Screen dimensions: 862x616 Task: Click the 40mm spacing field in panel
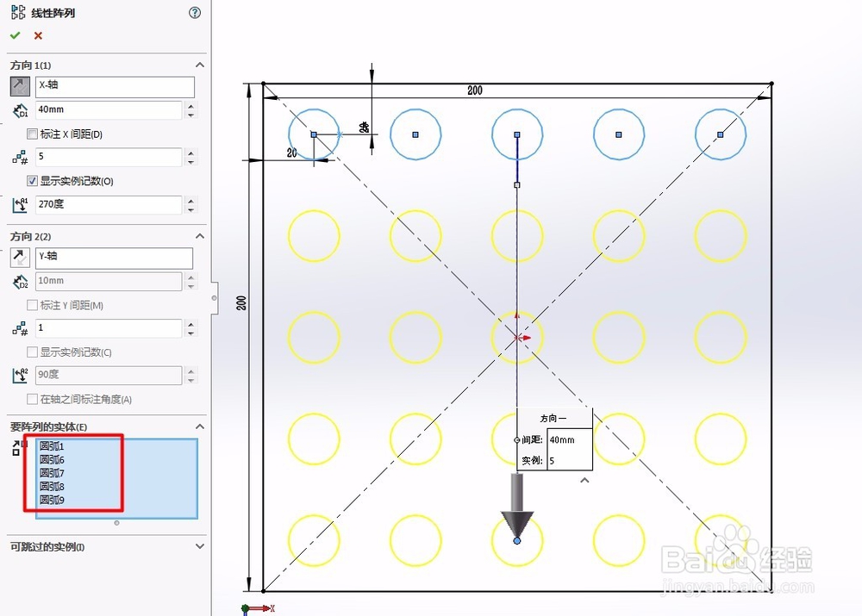pyautogui.click(x=109, y=110)
